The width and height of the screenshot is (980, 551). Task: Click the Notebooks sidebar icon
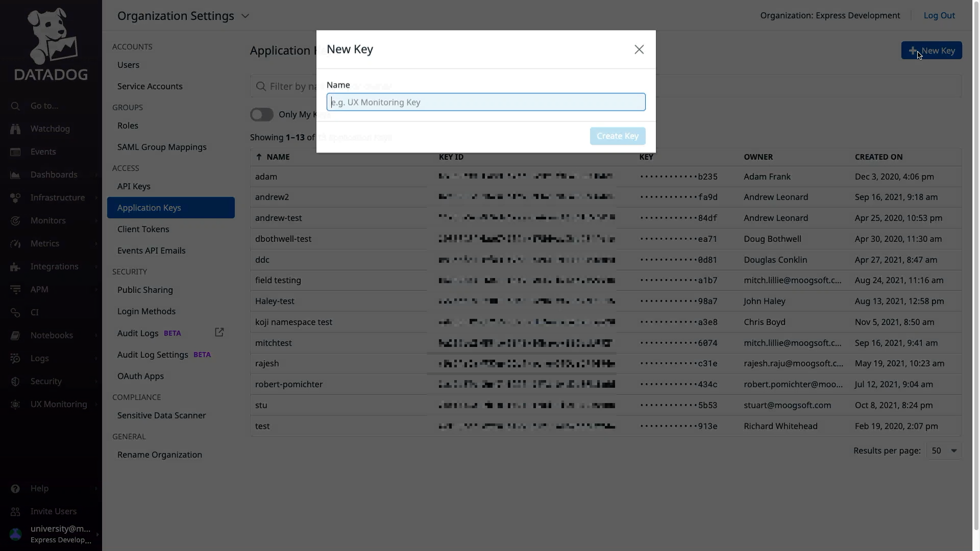click(x=15, y=336)
